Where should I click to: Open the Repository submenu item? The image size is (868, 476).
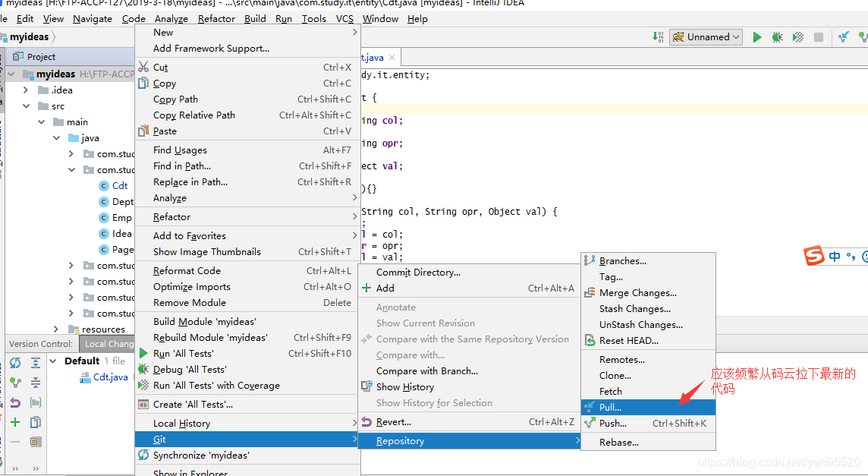tap(470, 441)
